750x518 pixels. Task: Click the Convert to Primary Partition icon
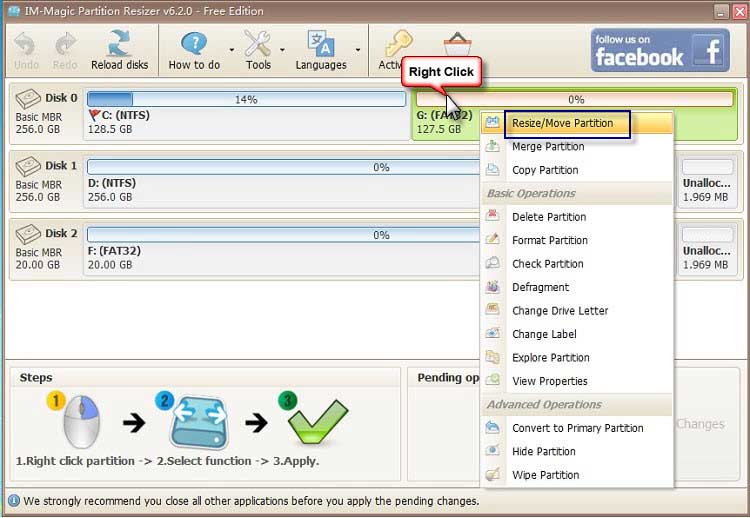[492, 427]
